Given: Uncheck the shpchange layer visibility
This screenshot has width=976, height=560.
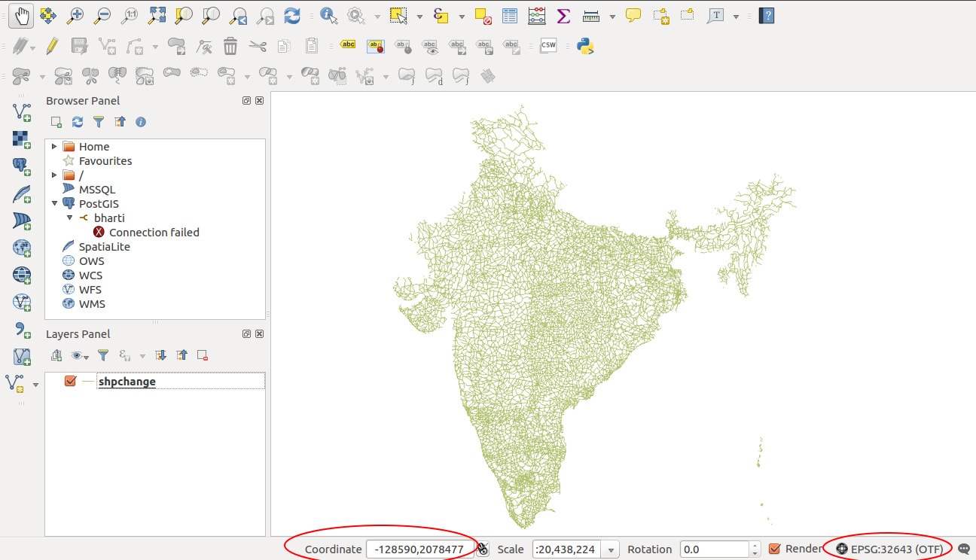Looking at the screenshot, I should [x=71, y=381].
